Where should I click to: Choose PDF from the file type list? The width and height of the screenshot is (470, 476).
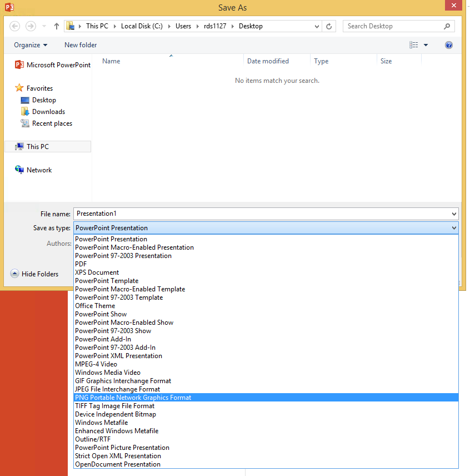(81, 264)
